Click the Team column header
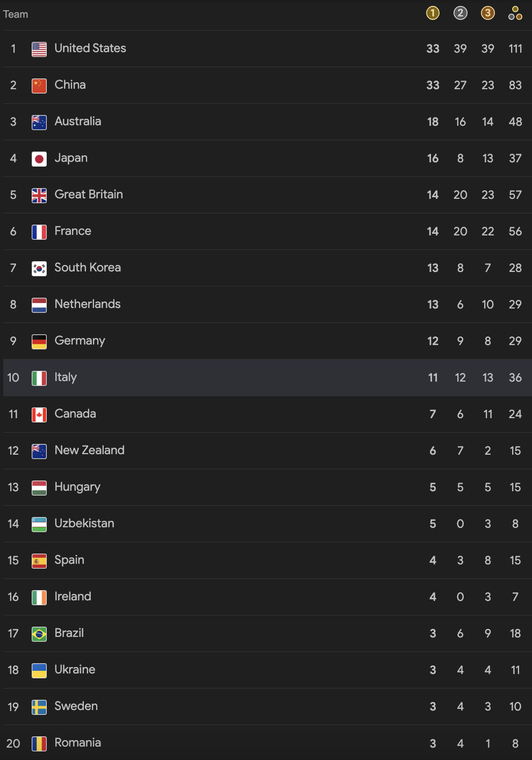The width and height of the screenshot is (532, 760). point(16,14)
